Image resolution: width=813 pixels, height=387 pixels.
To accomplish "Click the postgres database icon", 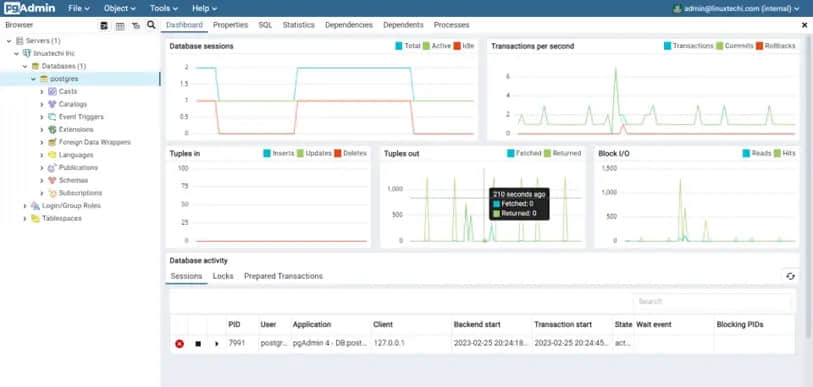I will click(x=44, y=79).
